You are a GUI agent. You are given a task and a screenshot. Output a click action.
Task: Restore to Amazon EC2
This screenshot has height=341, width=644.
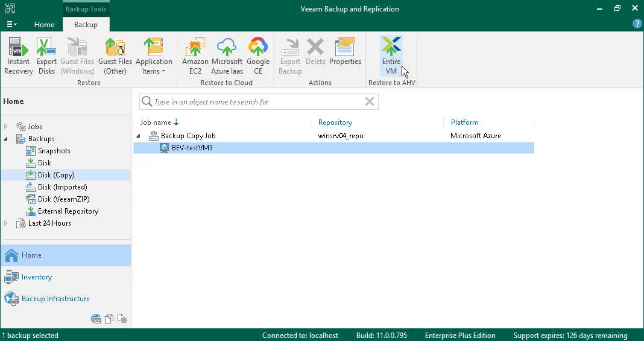[x=195, y=56]
